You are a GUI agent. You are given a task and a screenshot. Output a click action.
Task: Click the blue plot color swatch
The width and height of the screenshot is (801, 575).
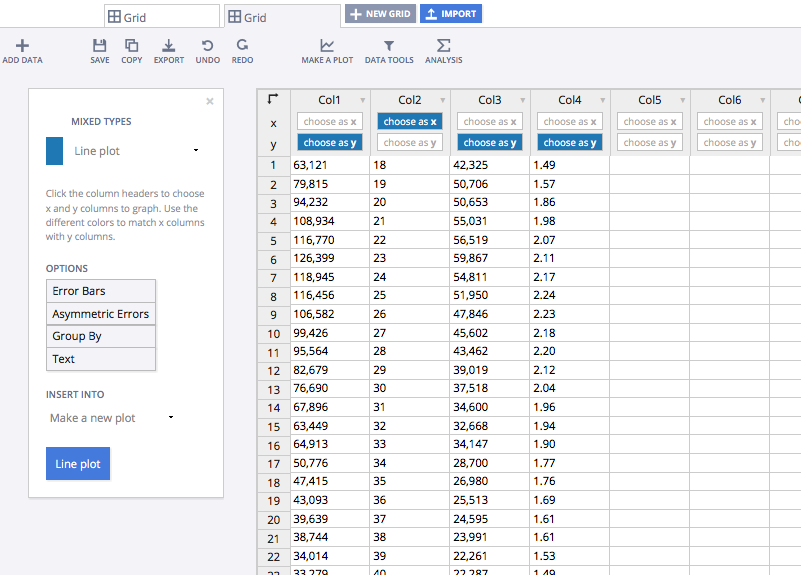pos(55,151)
